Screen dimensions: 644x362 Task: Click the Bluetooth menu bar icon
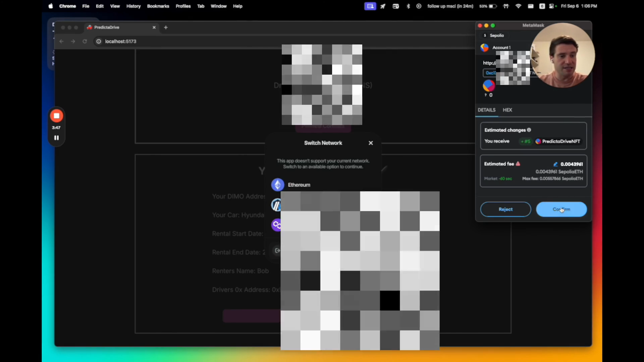coord(408,6)
